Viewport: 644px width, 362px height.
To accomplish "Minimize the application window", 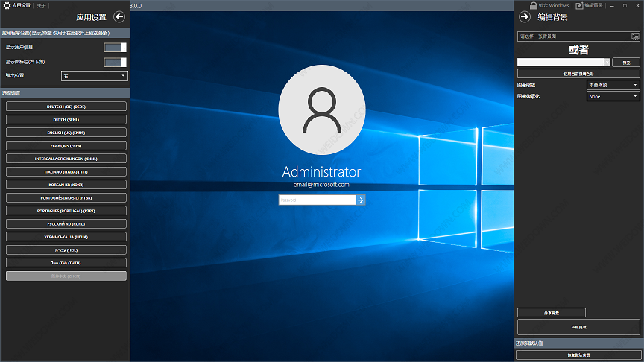I will click(x=612, y=6).
